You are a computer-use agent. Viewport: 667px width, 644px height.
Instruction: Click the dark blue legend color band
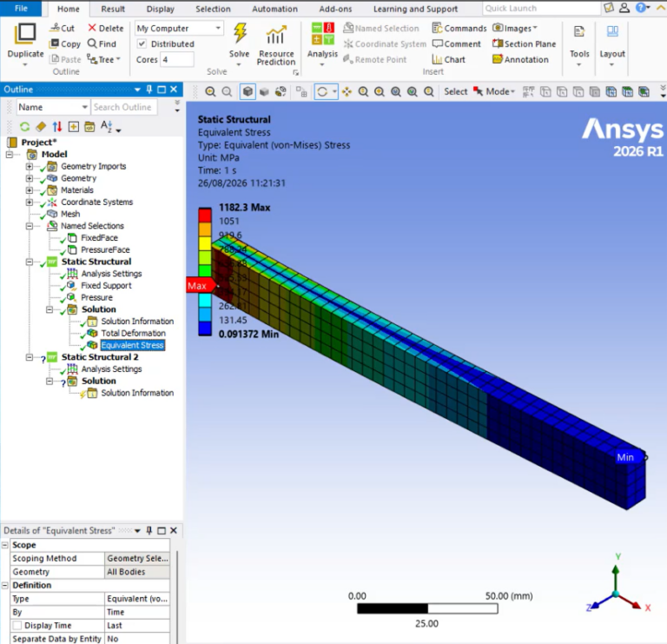(x=205, y=329)
